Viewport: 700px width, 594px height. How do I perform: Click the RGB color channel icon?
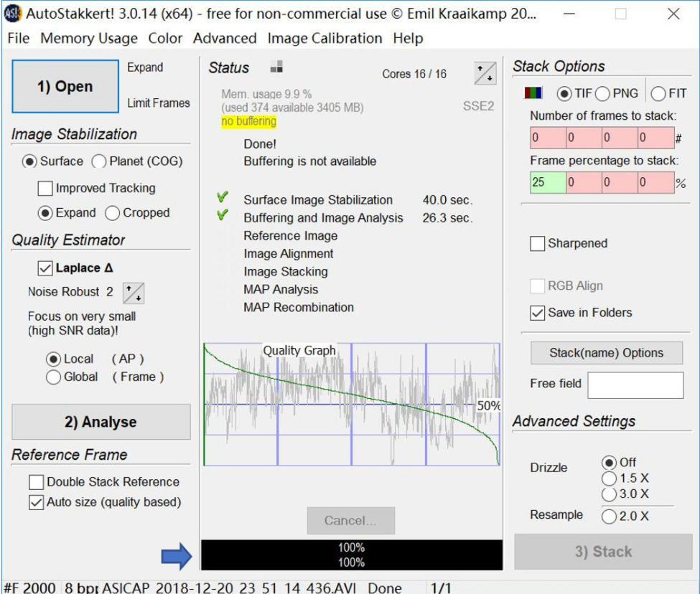[533, 93]
